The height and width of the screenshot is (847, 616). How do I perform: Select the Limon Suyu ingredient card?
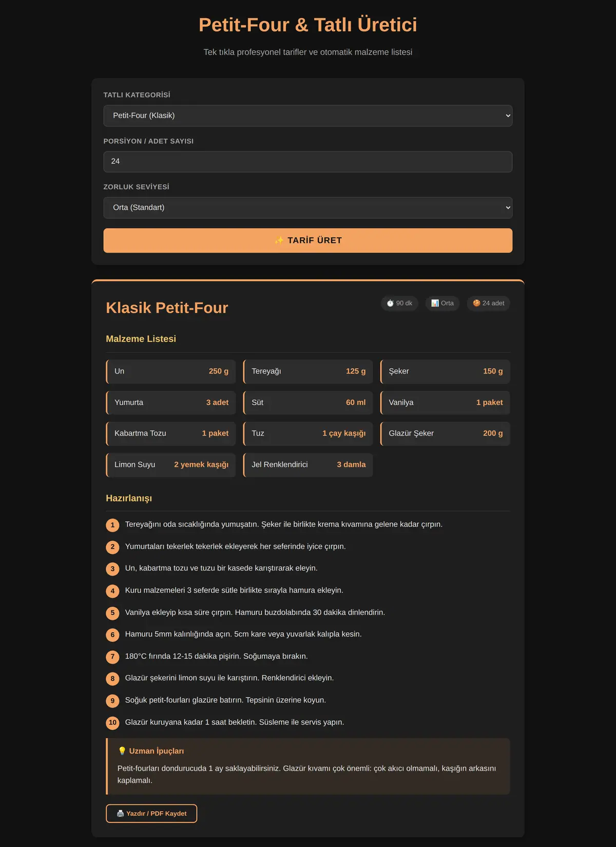coord(171,465)
